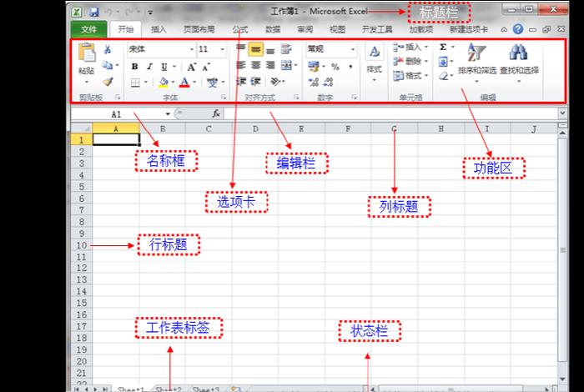This screenshot has height=392, width=584.
Task: Click the Cut scissors icon
Action: pos(108,49)
